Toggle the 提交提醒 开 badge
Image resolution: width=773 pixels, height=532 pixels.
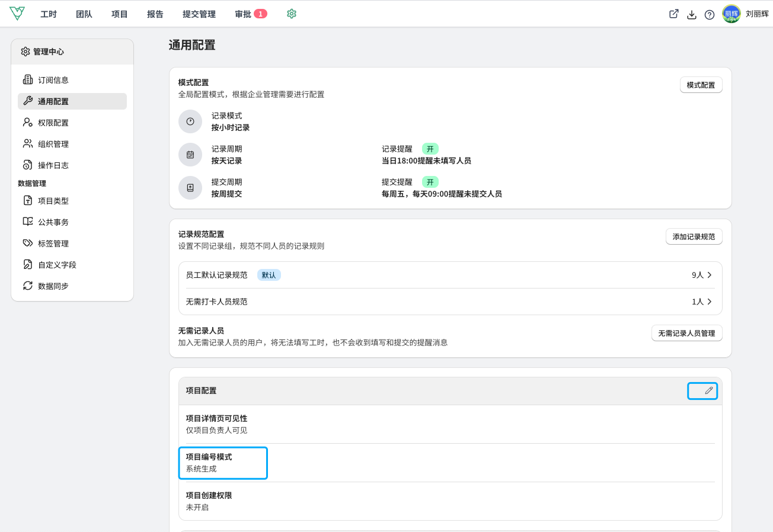[x=430, y=182]
